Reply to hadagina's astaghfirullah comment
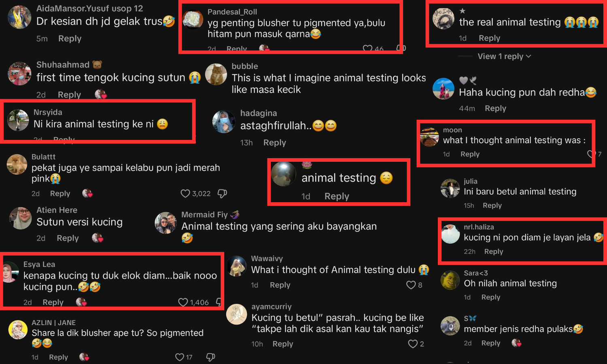Image resolution: width=607 pixels, height=364 pixels. tap(274, 143)
